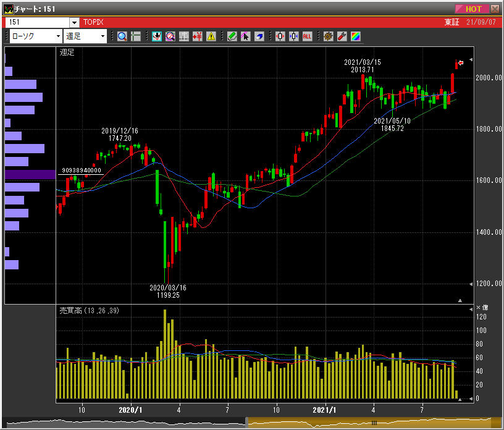Click the blue eraser tool icon
Screen dimensions: 504x430
(259, 36)
